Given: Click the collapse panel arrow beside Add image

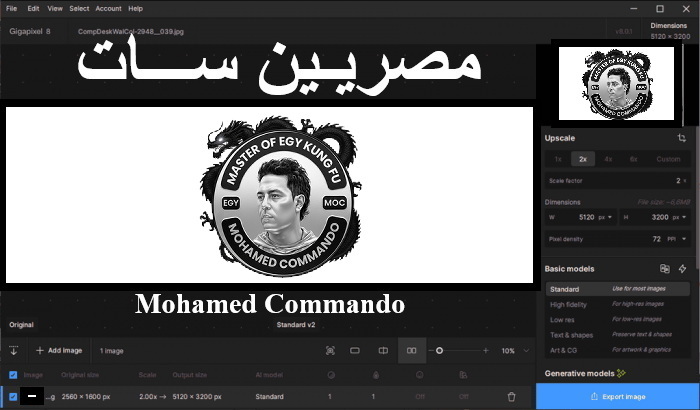Looking at the screenshot, I should [x=14, y=351].
